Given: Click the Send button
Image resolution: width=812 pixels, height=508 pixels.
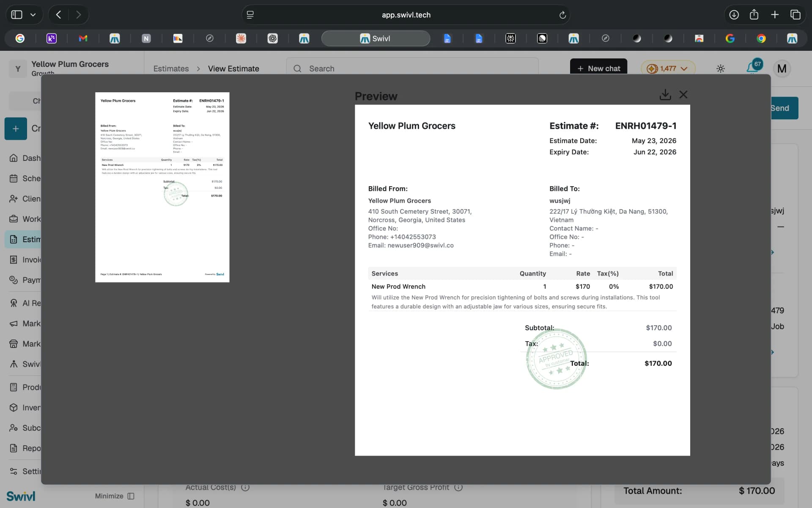Looking at the screenshot, I should tap(785, 108).
